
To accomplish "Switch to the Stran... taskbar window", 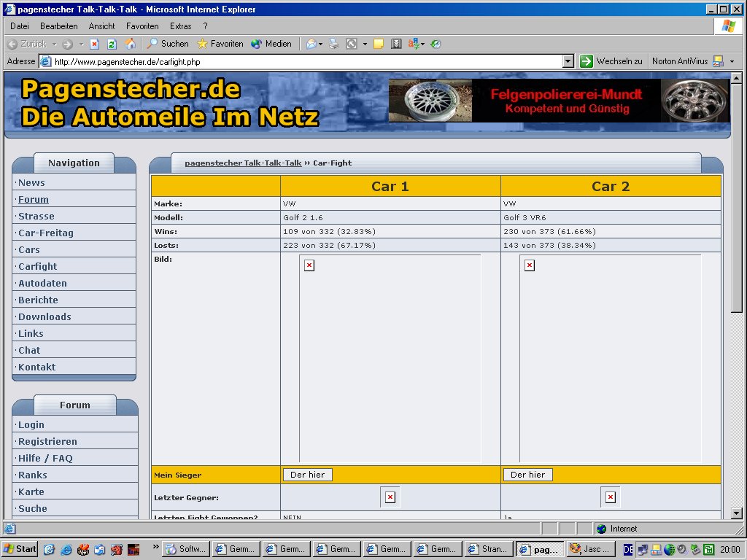I will tap(489, 549).
